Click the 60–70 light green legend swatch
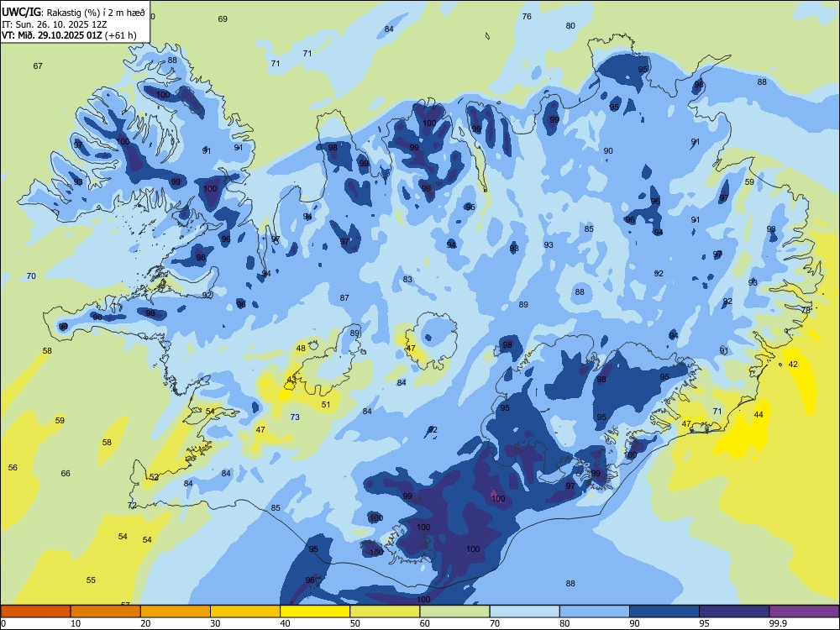840x630 pixels. tap(454, 611)
